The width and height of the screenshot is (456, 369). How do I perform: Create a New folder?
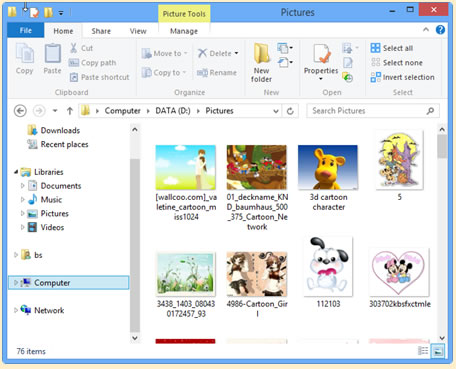click(261, 63)
